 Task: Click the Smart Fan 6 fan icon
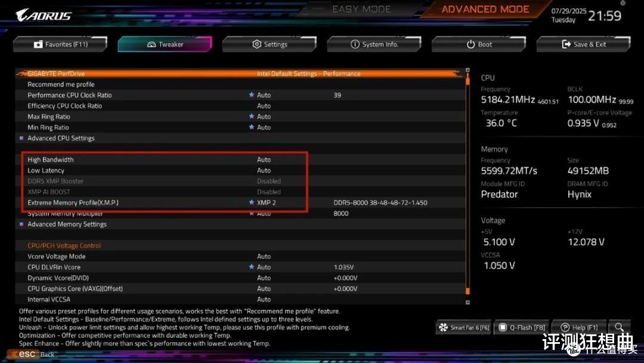pyautogui.click(x=444, y=327)
